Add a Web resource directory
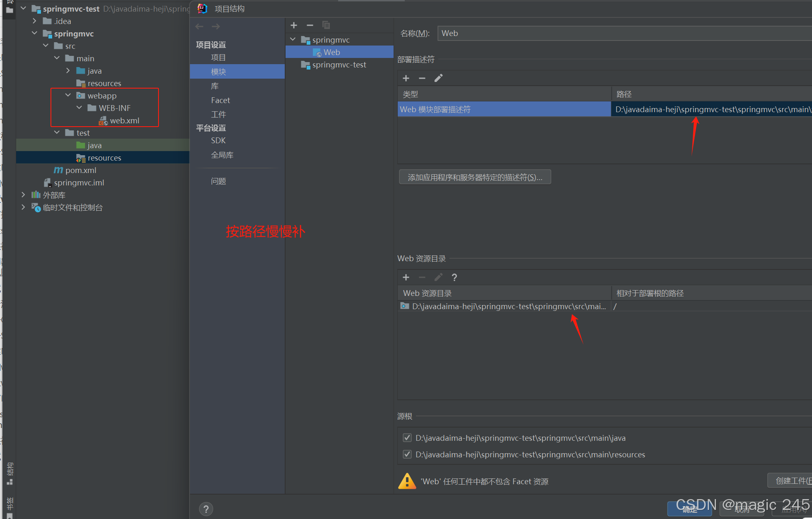Screen dimensions: 812x519 406,277
